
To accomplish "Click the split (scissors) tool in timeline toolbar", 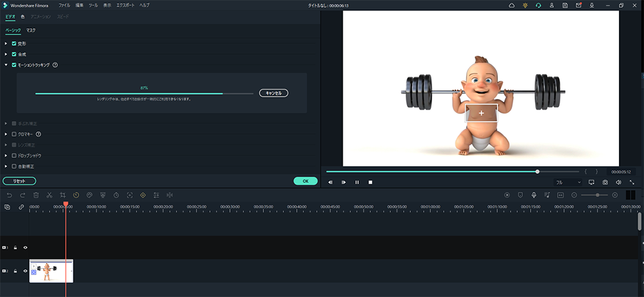I will tap(49, 195).
